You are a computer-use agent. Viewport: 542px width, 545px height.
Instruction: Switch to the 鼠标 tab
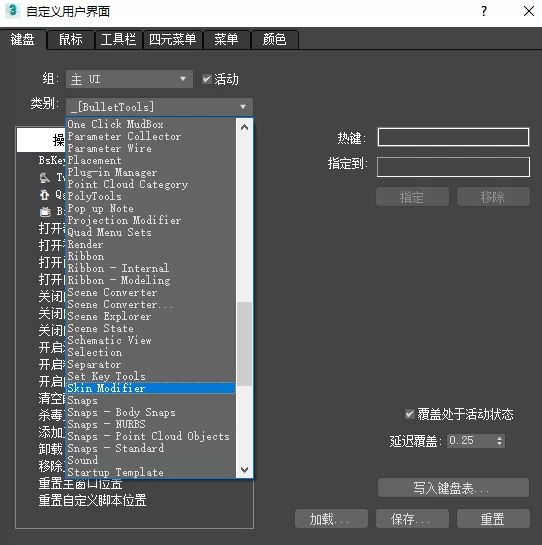point(71,39)
